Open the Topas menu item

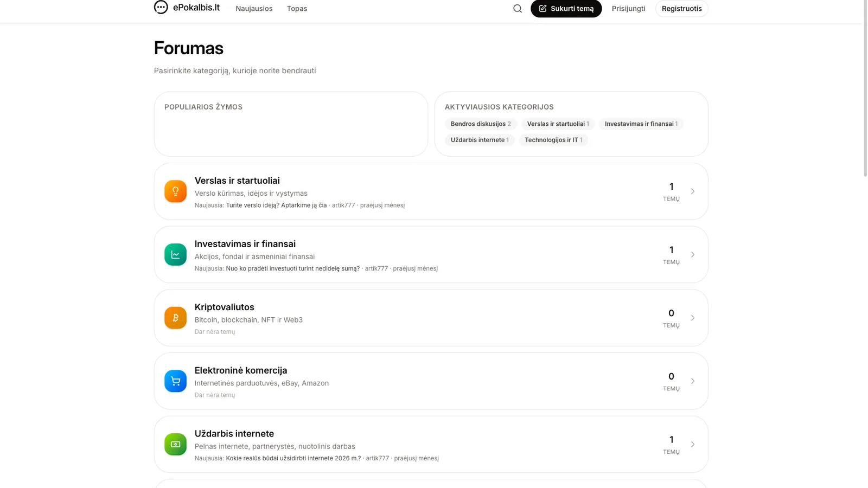297,9
